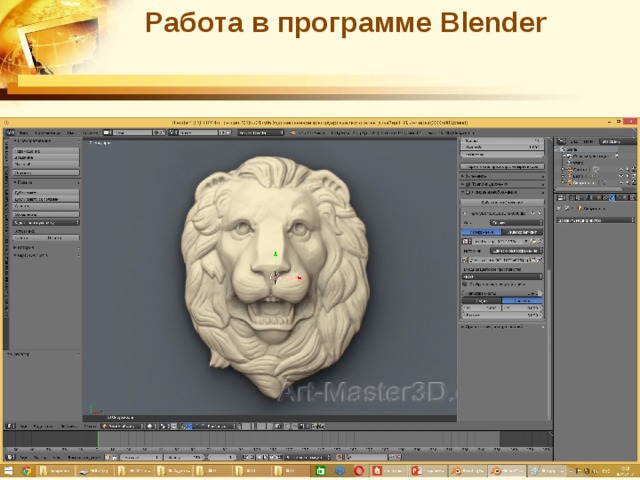Click the red auto-keyframe record icon
Image resolution: width=640 pixels, height=480 pixels.
pyautogui.click(x=339, y=458)
